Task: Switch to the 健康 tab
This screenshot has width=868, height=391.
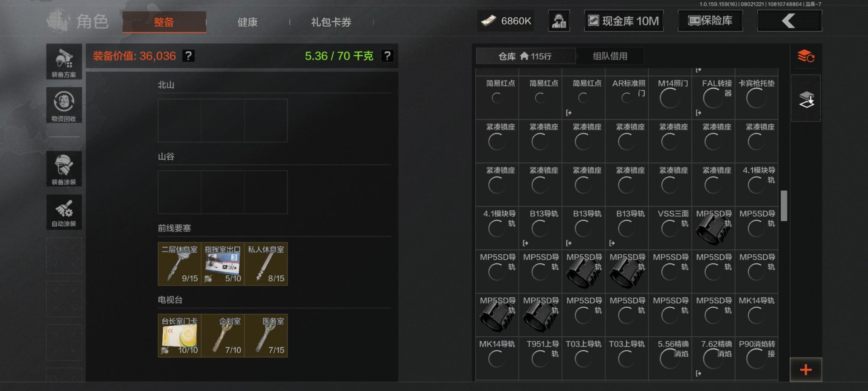Action: (247, 22)
